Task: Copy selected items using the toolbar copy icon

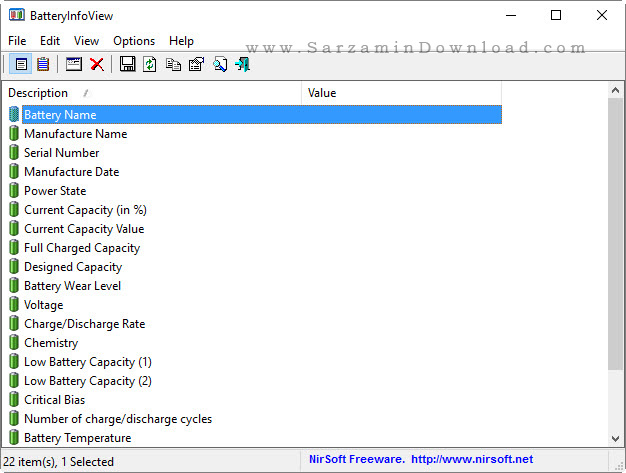Action: 173,65
